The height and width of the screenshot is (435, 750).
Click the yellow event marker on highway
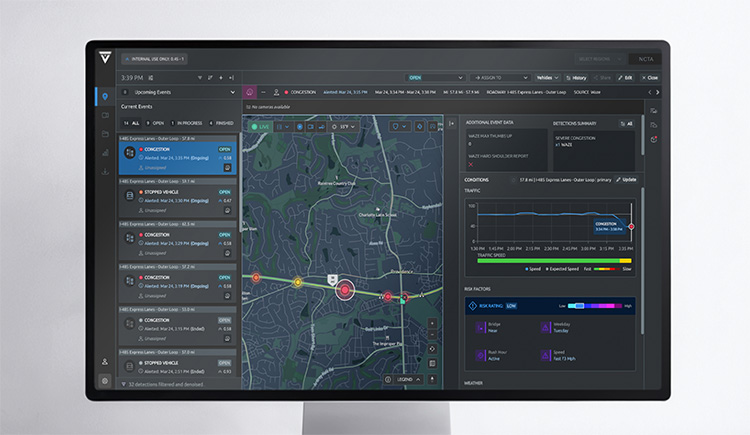(x=298, y=282)
